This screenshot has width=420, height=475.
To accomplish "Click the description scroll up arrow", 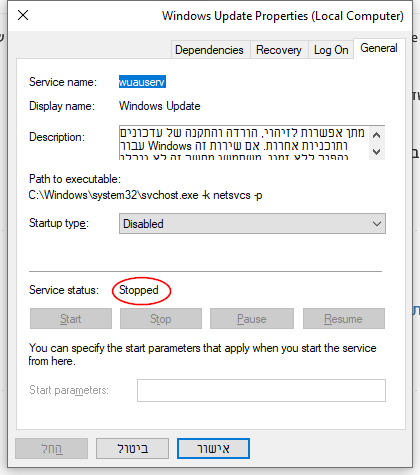I will click(377, 135).
